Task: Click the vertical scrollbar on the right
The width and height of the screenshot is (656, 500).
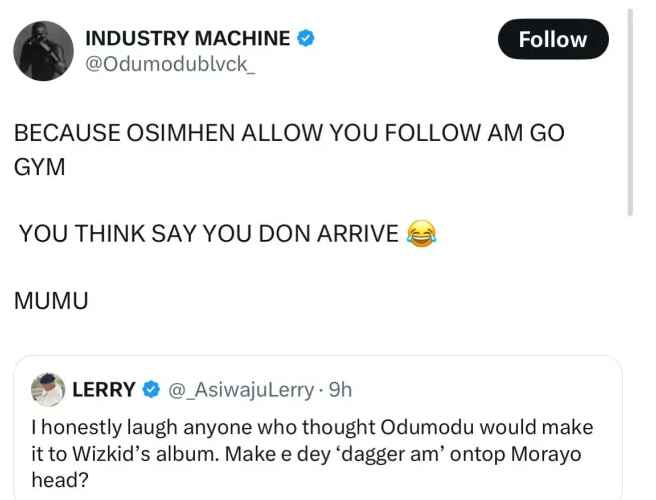Action: pos(630,112)
